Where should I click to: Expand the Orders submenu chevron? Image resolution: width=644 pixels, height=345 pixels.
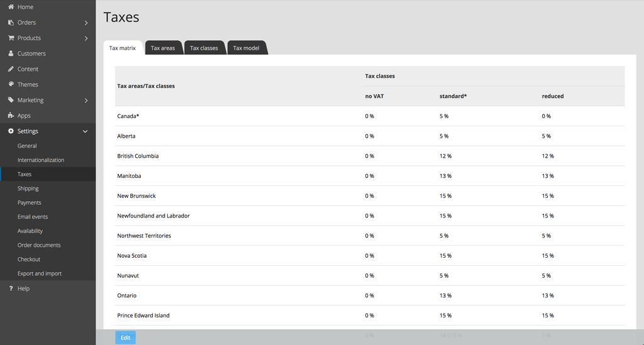pos(86,23)
